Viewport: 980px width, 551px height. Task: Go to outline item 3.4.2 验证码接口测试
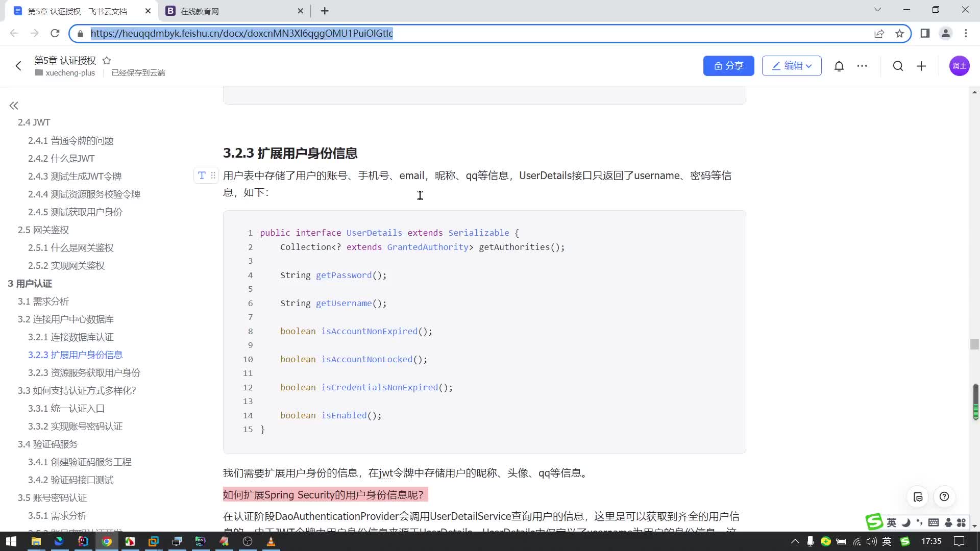71,480
